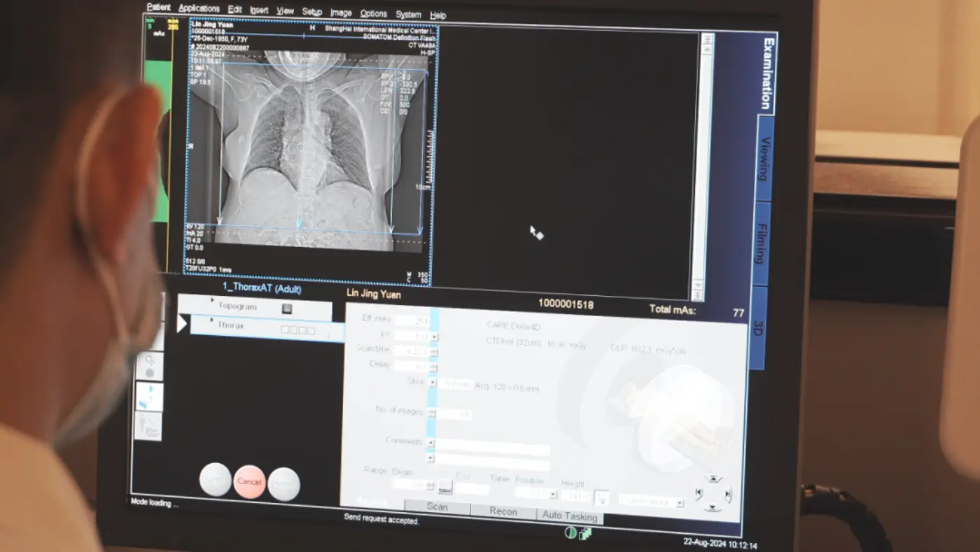Screen dimensions: 980x552
Task: Adjust the No. of images stepper
Action: 431,413
